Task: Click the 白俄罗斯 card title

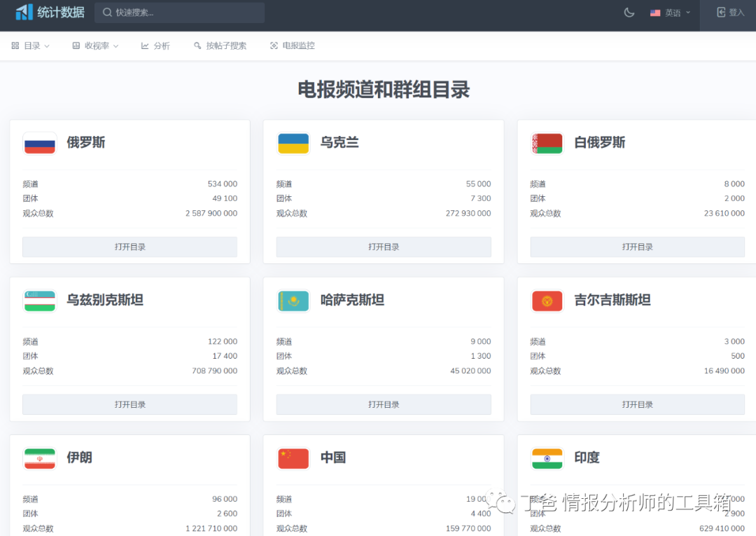Action: click(600, 142)
